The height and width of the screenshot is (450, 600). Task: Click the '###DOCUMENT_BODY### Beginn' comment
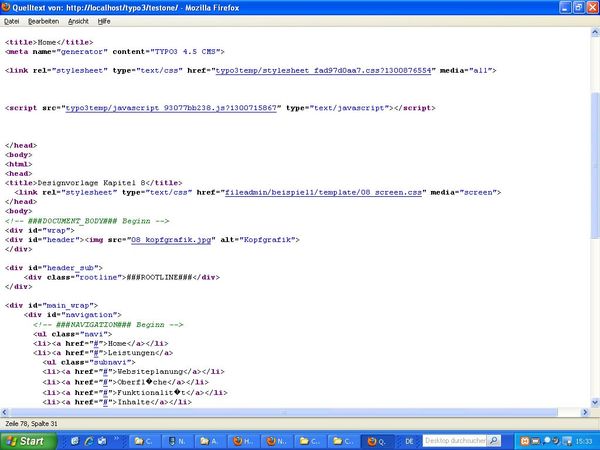pyautogui.click(x=87, y=221)
